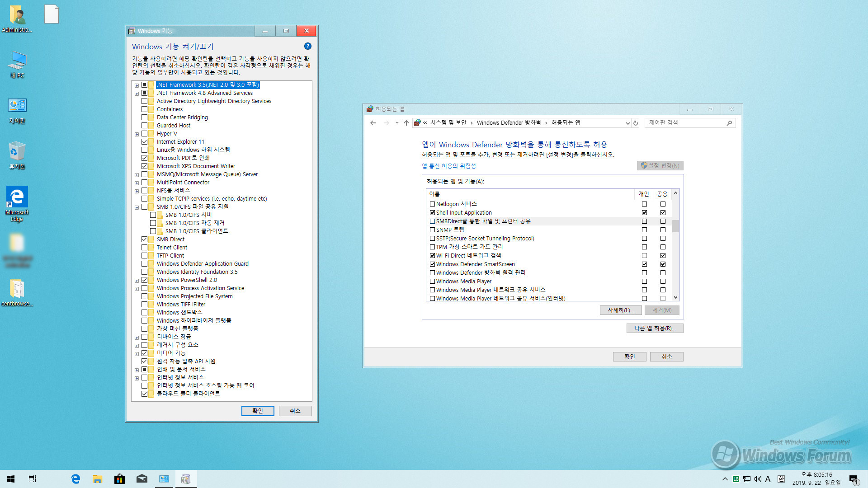868x488 pixels.
Task: Open taskbar clock and date
Action: coord(816,479)
